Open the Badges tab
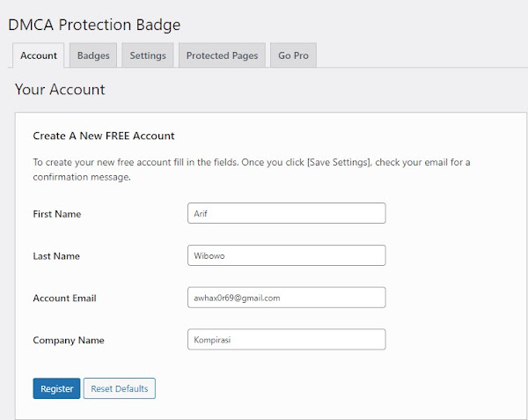Image resolution: width=528 pixels, height=420 pixels. [93, 55]
